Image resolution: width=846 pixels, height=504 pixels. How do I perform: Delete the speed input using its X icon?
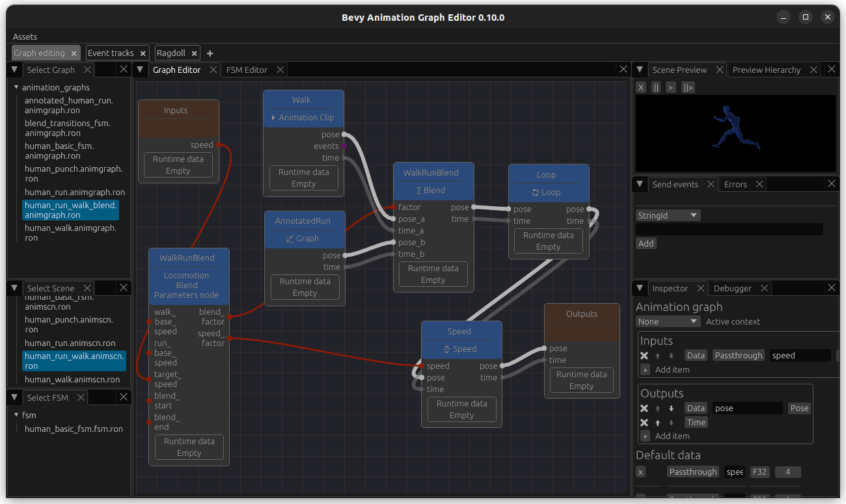point(643,355)
